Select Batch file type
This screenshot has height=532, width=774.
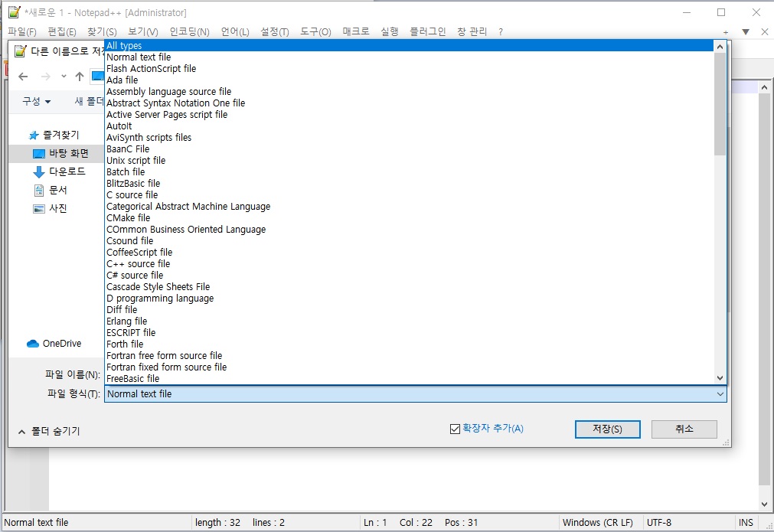[410, 171]
